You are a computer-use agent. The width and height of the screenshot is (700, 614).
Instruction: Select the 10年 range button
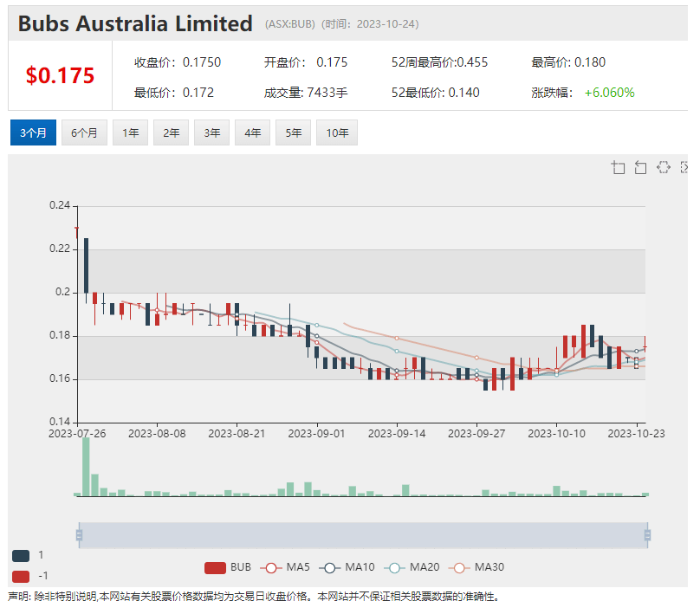tap(337, 132)
